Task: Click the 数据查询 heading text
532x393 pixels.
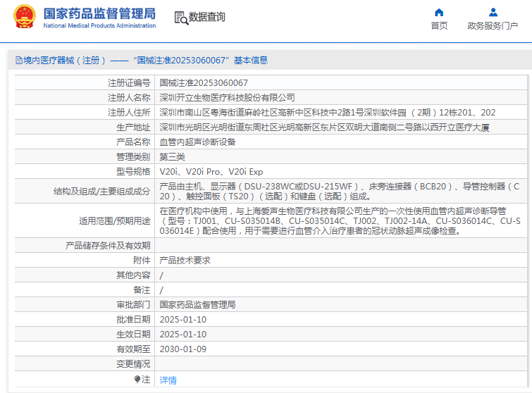Action: pos(207,17)
